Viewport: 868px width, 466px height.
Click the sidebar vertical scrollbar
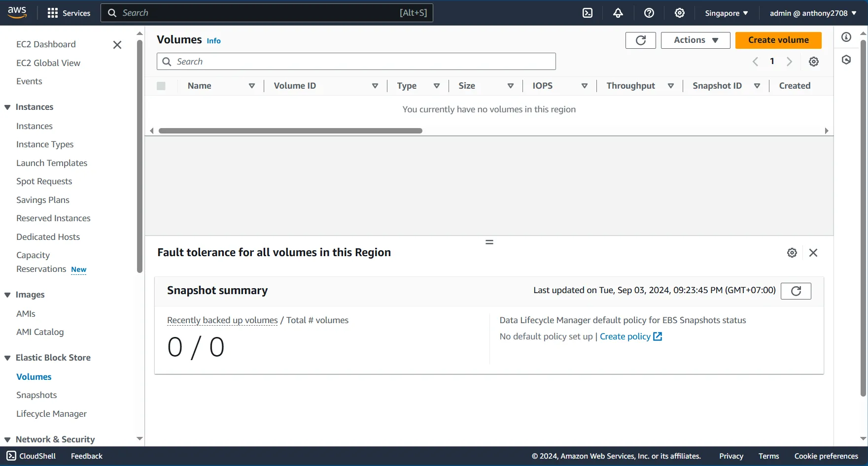point(139,156)
